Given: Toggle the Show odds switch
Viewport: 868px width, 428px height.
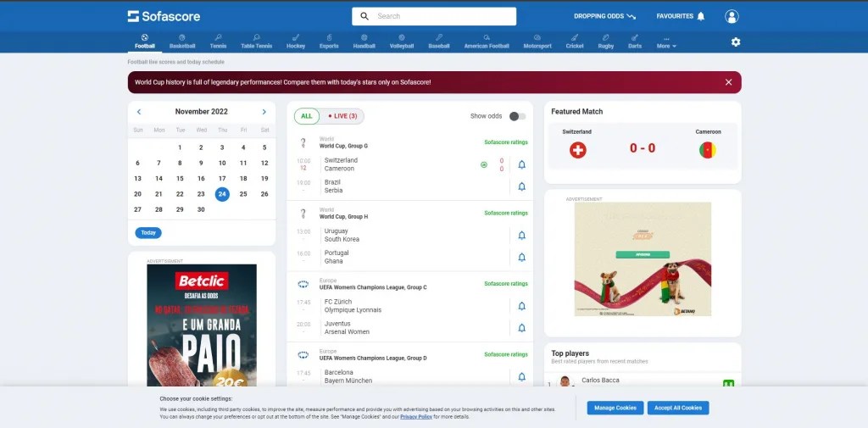Looking at the screenshot, I should point(518,116).
